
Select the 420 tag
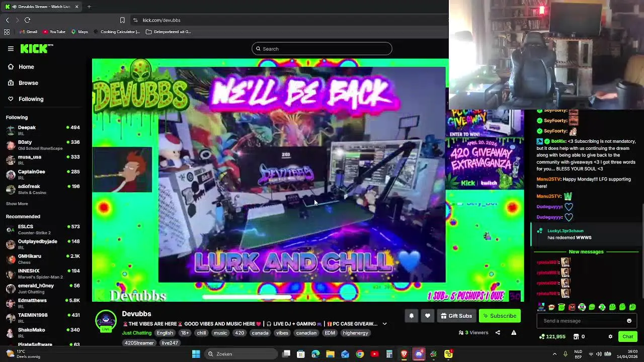pos(239,333)
